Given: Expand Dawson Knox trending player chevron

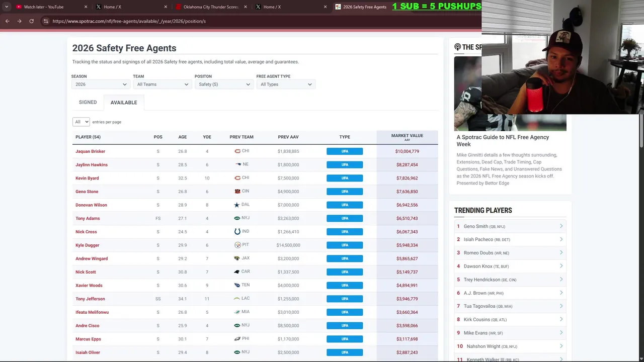Looking at the screenshot, I should click(561, 266).
